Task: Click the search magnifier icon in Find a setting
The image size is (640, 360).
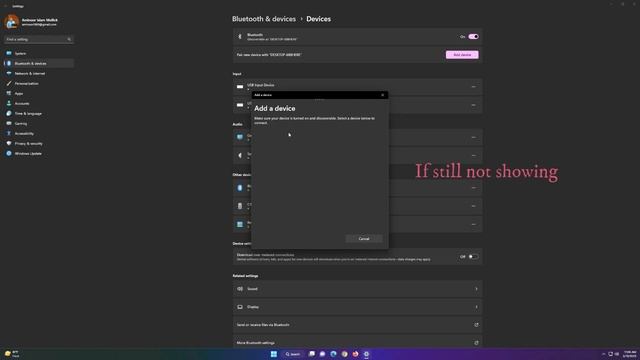Action: [69, 39]
